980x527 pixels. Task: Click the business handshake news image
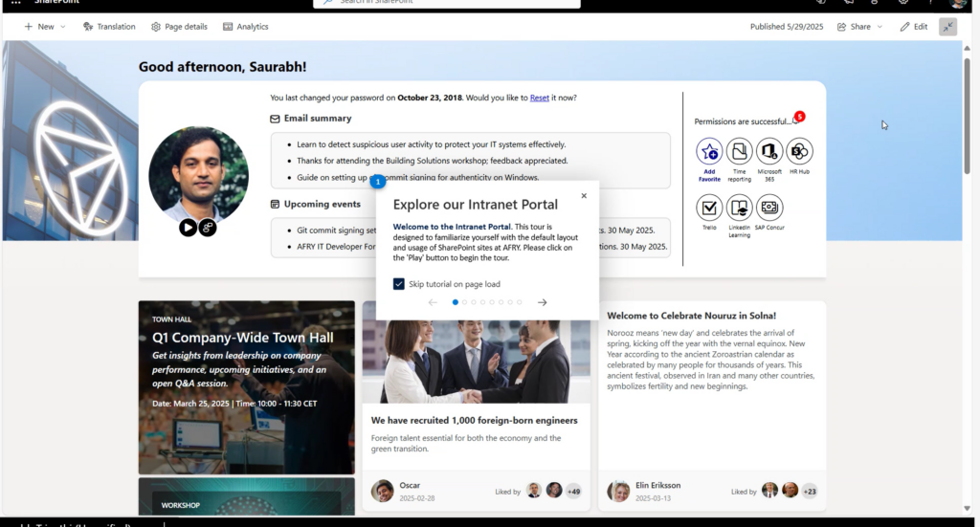pos(477,361)
